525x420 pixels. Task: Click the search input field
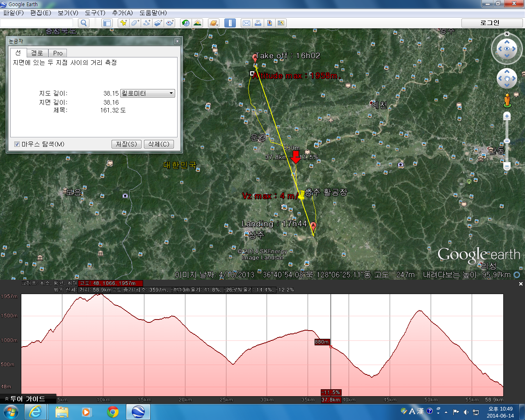(37, 23)
